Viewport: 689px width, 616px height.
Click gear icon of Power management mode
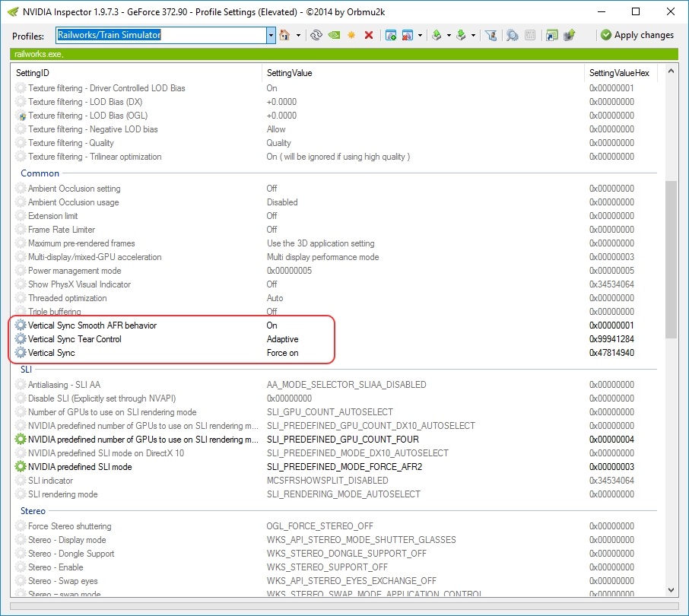21,271
